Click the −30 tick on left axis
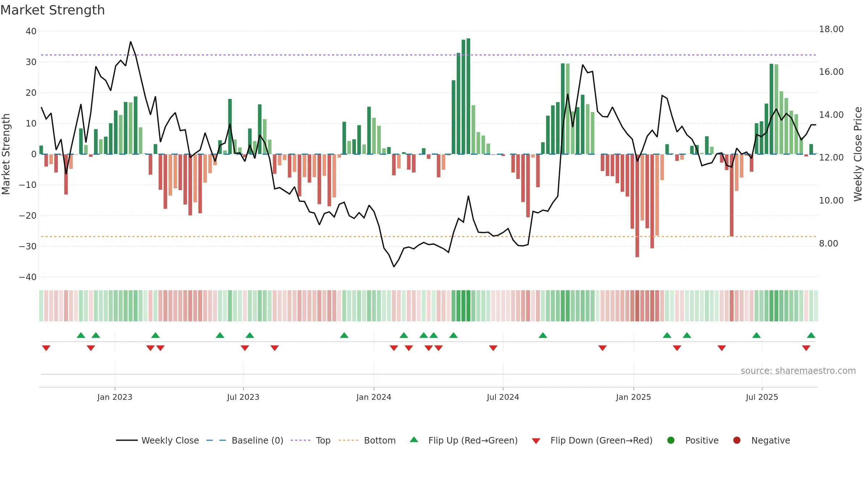The width and height of the screenshot is (868, 488). (28, 247)
